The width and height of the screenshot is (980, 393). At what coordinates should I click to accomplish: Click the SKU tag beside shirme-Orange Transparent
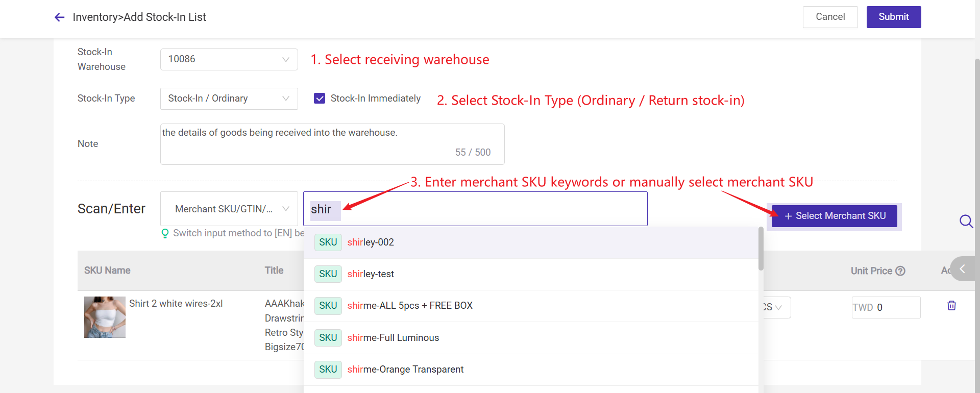click(328, 370)
